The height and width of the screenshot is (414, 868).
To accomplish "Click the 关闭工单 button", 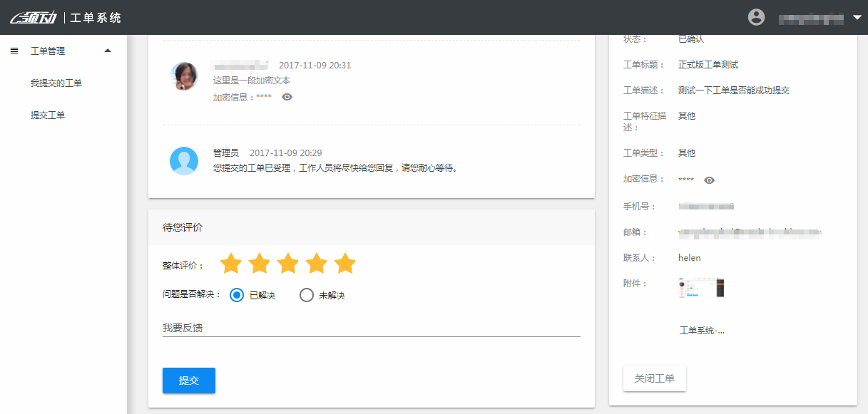I will (x=654, y=378).
